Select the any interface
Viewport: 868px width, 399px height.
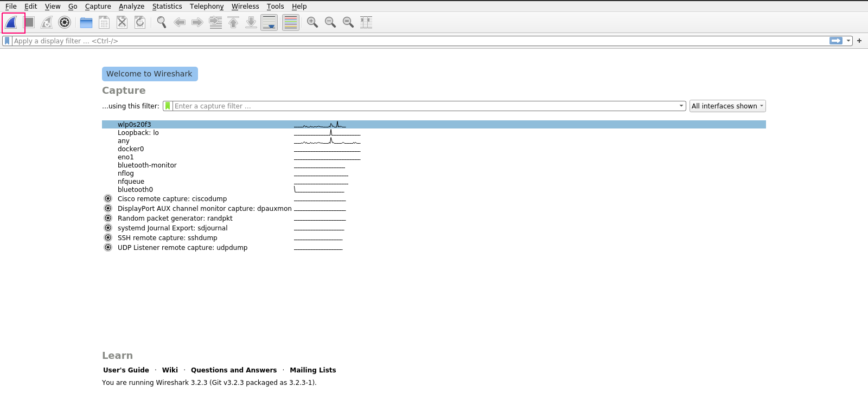434,140
